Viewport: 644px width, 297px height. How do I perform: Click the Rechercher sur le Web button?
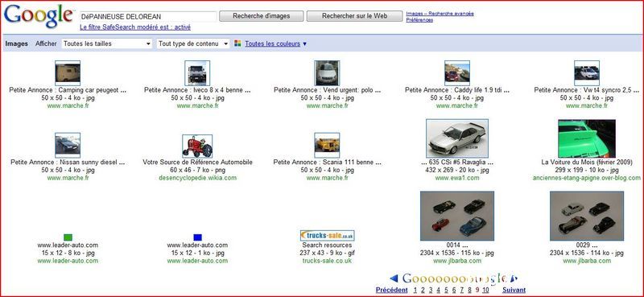click(354, 16)
